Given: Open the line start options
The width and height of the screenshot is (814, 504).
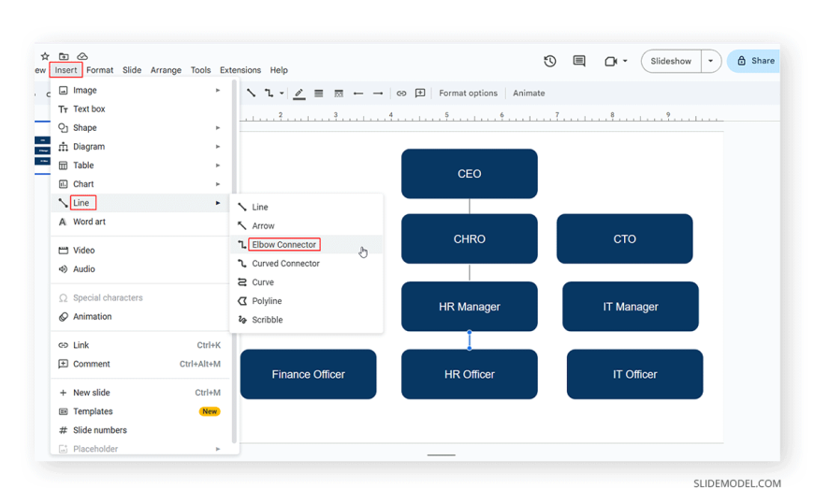Looking at the screenshot, I should 358,94.
